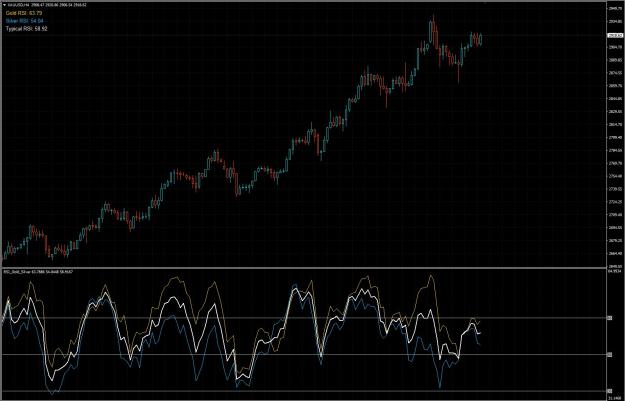Viewport: 625px width, 401px height.
Task: Click the lowest level marker on the indicator scale
Action: [x=609, y=391]
